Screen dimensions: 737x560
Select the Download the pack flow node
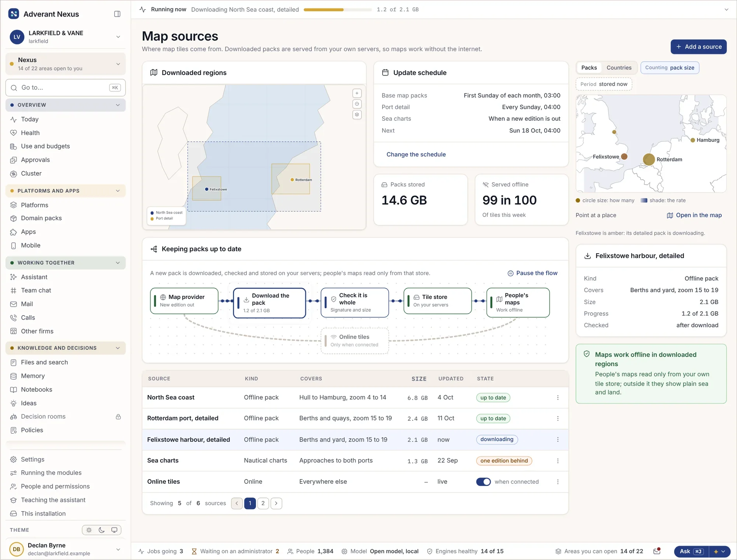[269, 303]
